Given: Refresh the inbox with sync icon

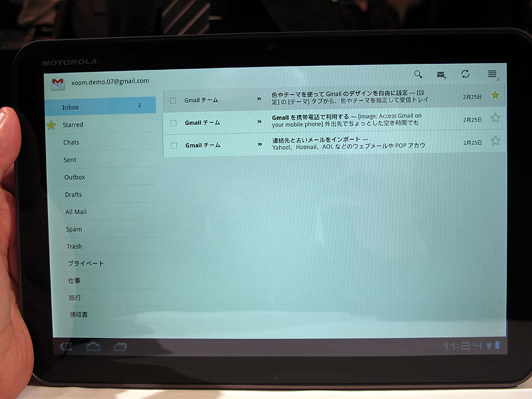Looking at the screenshot, I should click(465, 74).
